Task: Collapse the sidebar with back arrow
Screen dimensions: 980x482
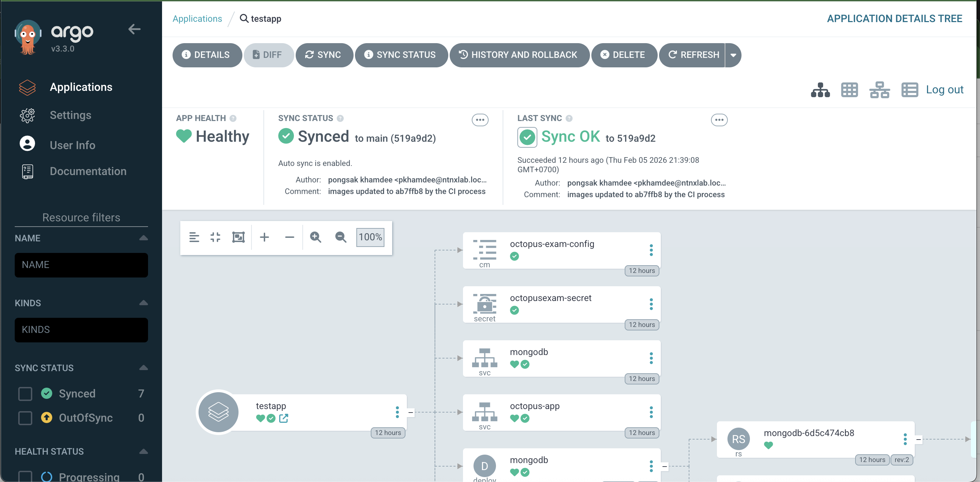Action: (134, 29)
